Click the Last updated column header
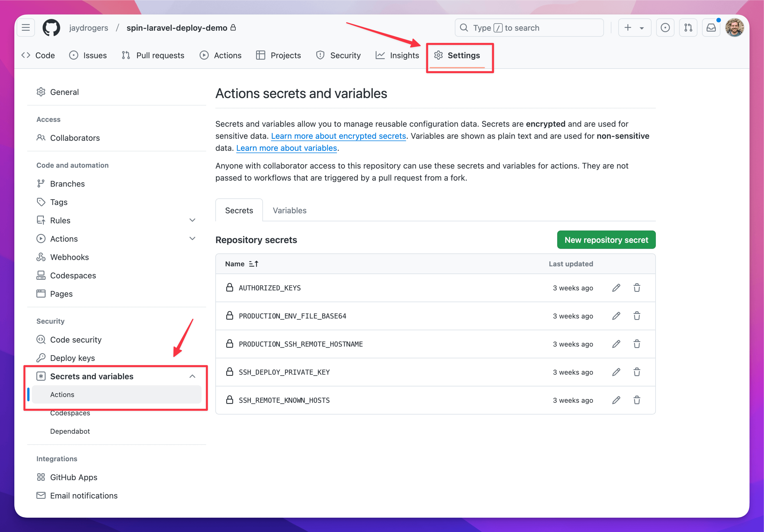Viewport: 764px width, 532px height. [x=571, y=264]
